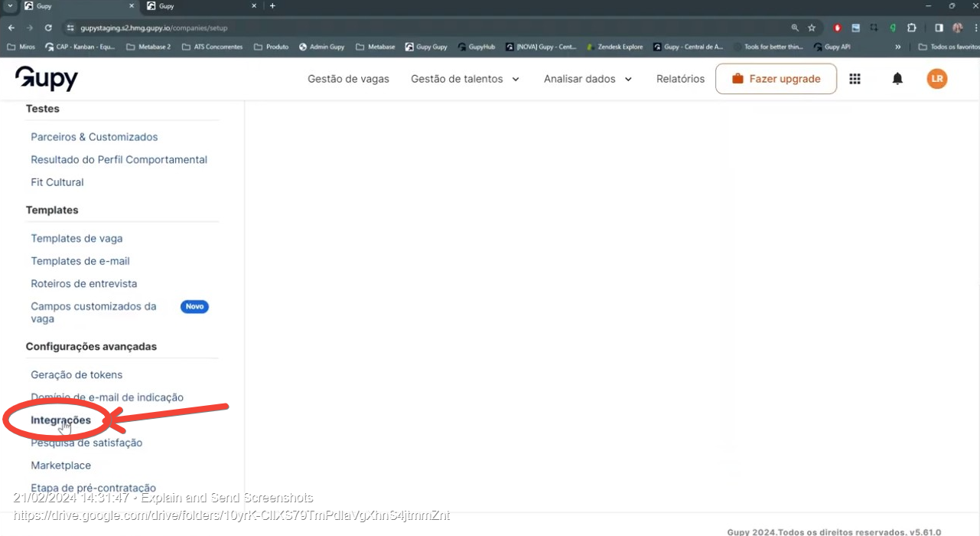980x536 pixels.
Task: Open the [NOVA] Gupy - Cent... bookmark
Action: pos(541,47)
